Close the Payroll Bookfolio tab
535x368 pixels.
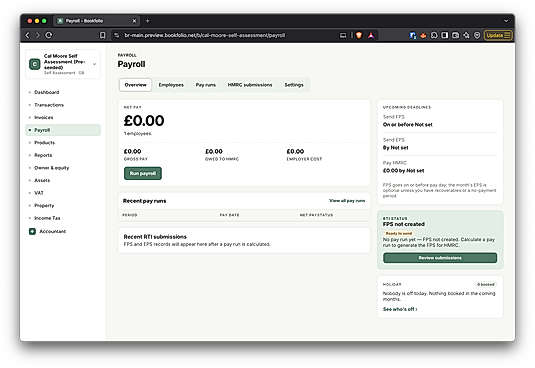coord(134,21)
